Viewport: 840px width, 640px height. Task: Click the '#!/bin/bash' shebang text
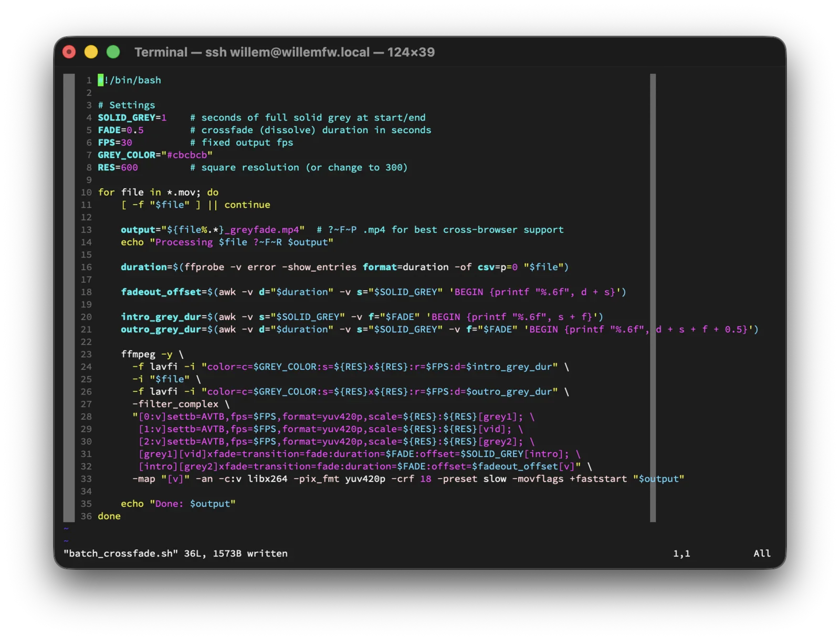(130, 80)
